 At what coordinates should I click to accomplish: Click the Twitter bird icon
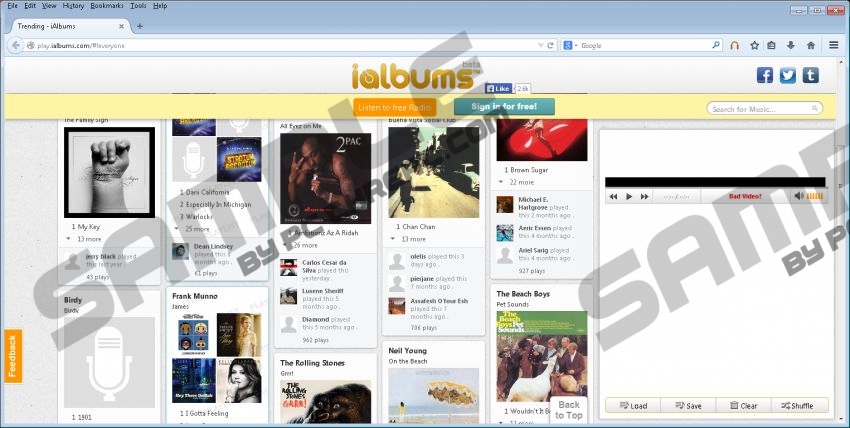pyautogui.click(x=787, y=75)
